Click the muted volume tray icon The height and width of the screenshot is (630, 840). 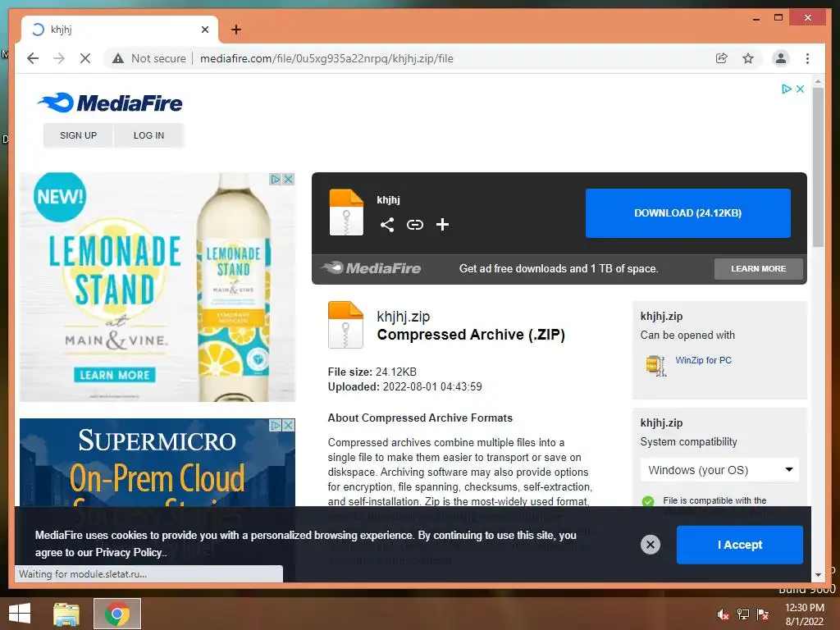723,614
